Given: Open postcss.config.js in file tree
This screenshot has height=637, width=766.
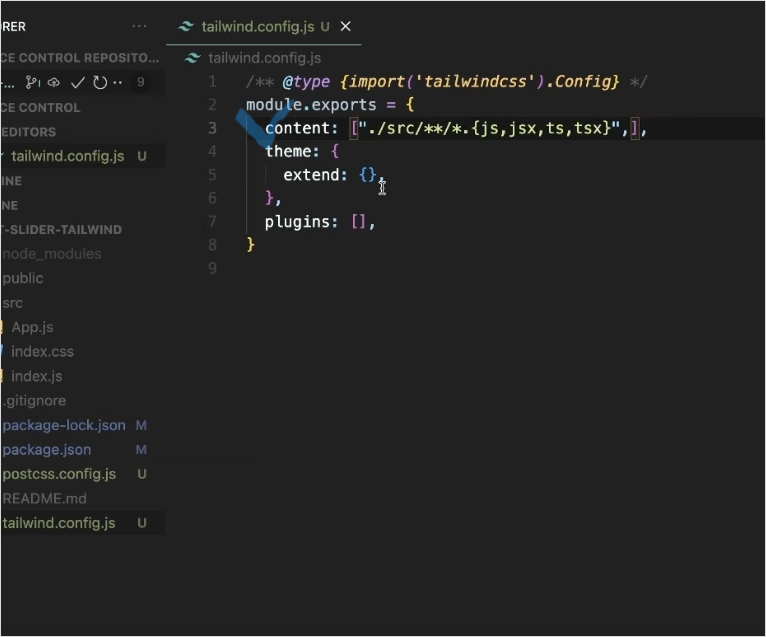Looking at the screenshot, I should coord(59,474).
